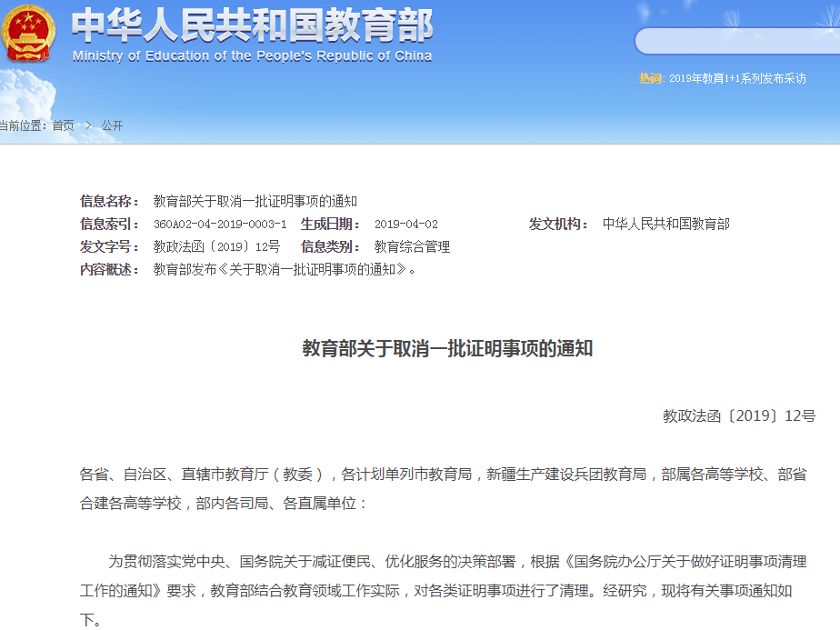
Task: Click the line 合建各高等学校,部内各司局
Action: point(223,504)
